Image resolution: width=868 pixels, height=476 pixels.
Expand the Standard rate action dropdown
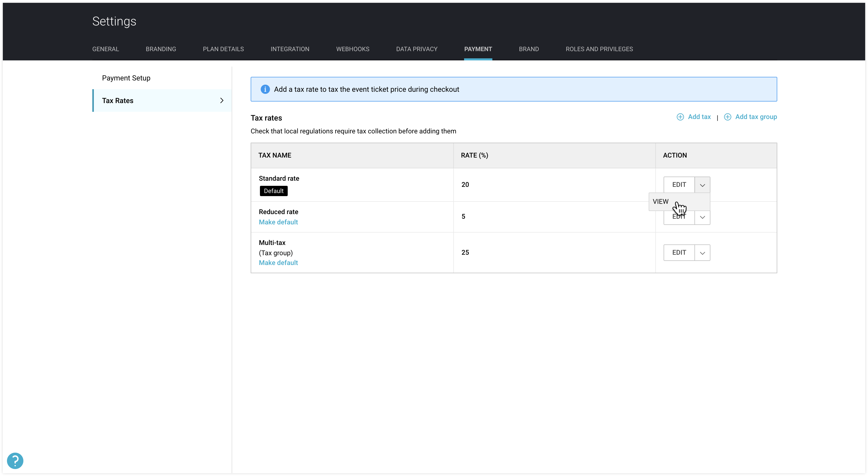[x=702, y=185]
